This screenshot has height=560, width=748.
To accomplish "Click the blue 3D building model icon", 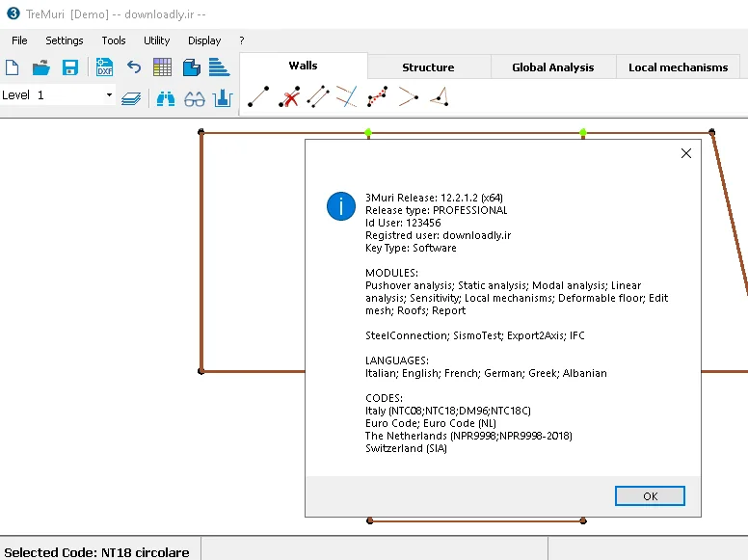I will (191, 67).
